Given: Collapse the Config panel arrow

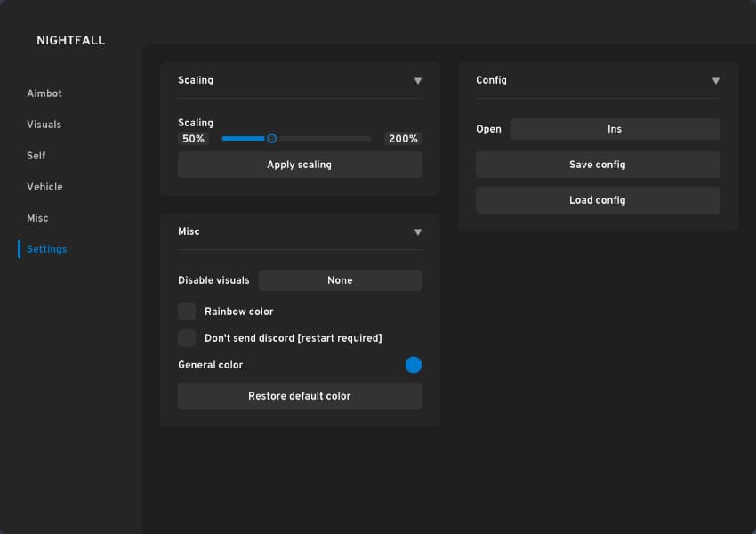Looking at the screenshot, I should (715, 81).
